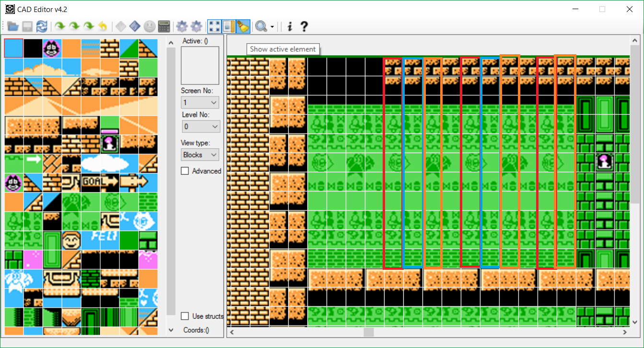Toggle the blue corner-arrows fit button

pyautogui.click(x=214, y=26)
